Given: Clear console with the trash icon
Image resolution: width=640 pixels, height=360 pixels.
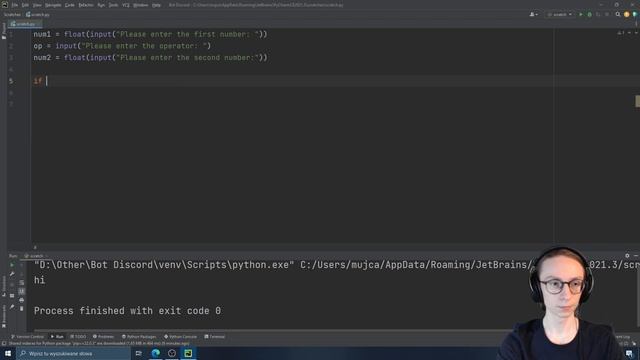Looking at the screenshot, I should point(22,309).
